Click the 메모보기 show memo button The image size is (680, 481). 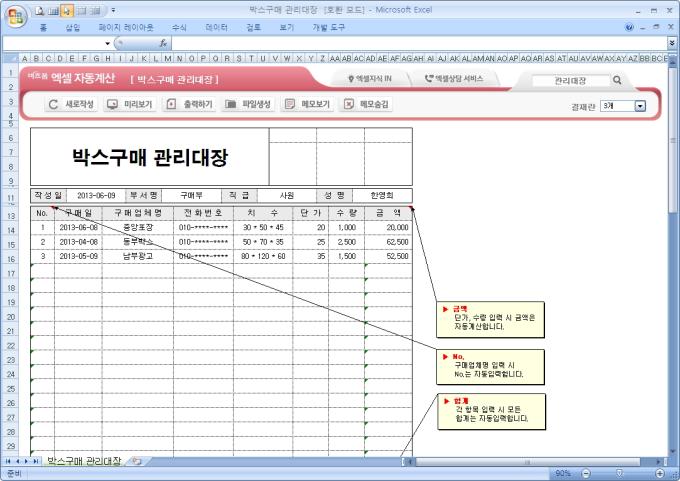(307, 104)
